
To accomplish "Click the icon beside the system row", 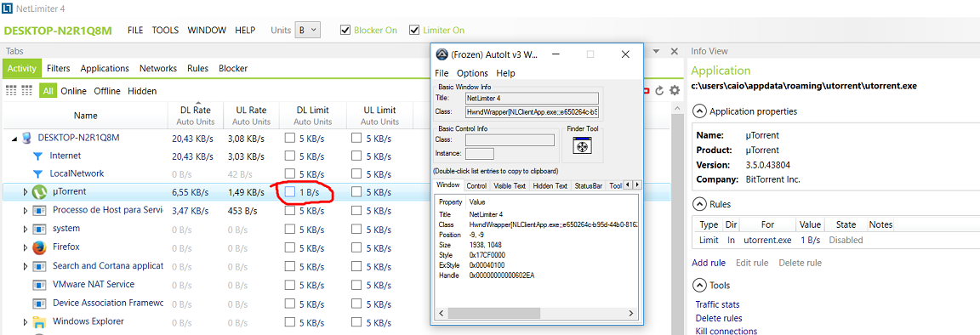I will click(39, 229).
